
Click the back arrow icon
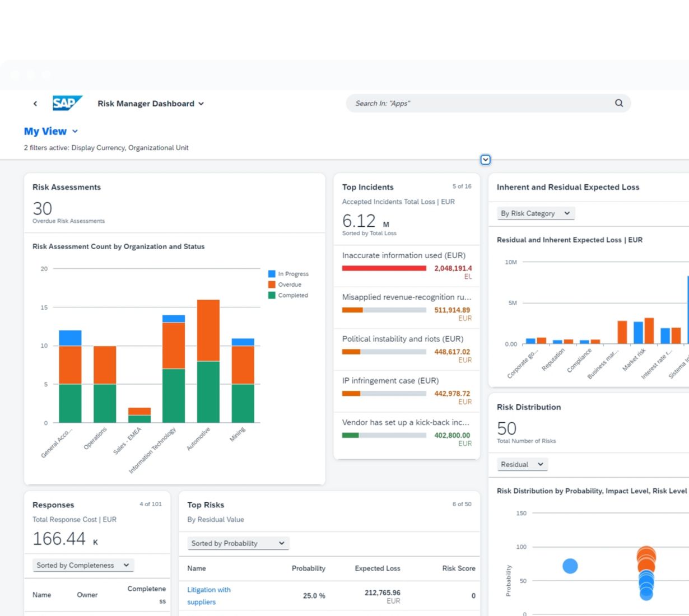coord(35,104)
